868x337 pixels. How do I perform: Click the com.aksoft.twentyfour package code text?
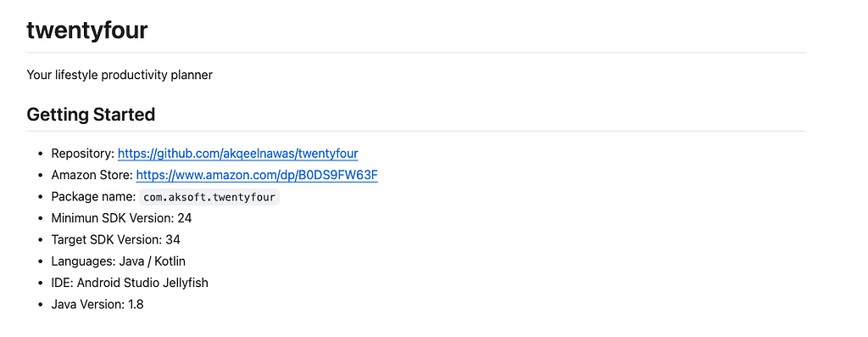point(209,197)
